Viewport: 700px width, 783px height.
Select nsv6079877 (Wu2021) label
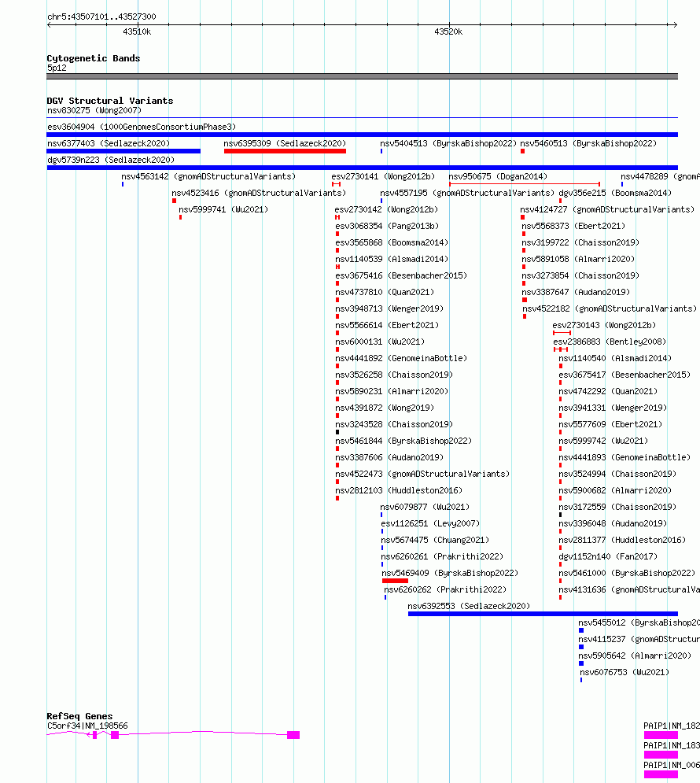(425, 506)
